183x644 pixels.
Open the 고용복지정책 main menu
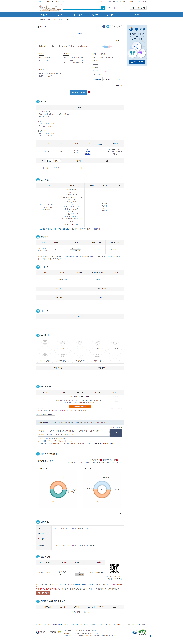(77, 15)
